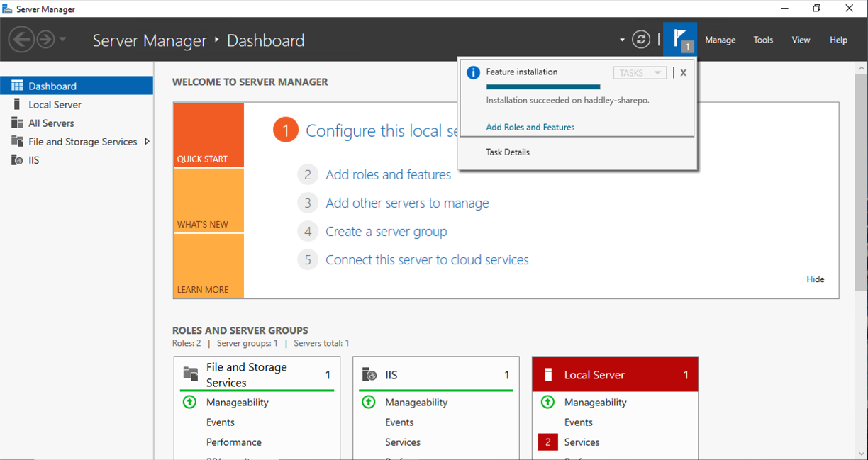Click the orange step 1 circle
Image resolution: width=868 pixels, height=460 pixels.
(286, 130)
